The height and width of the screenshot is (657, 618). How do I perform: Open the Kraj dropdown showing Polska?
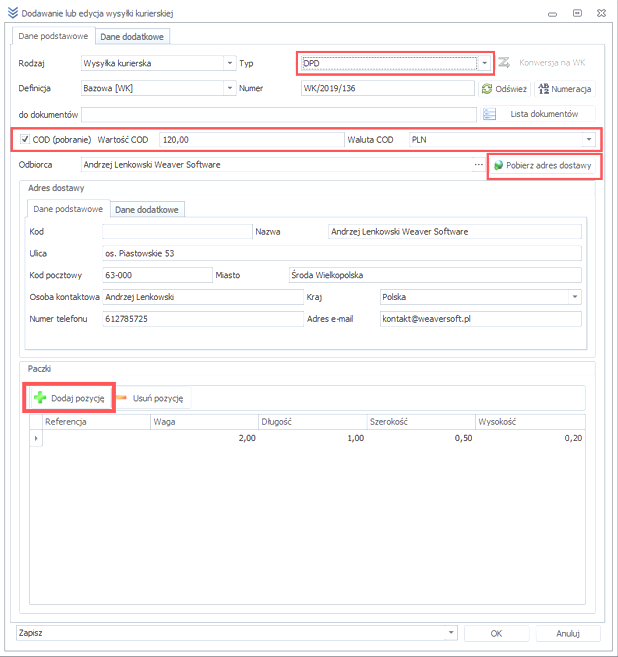574,297
